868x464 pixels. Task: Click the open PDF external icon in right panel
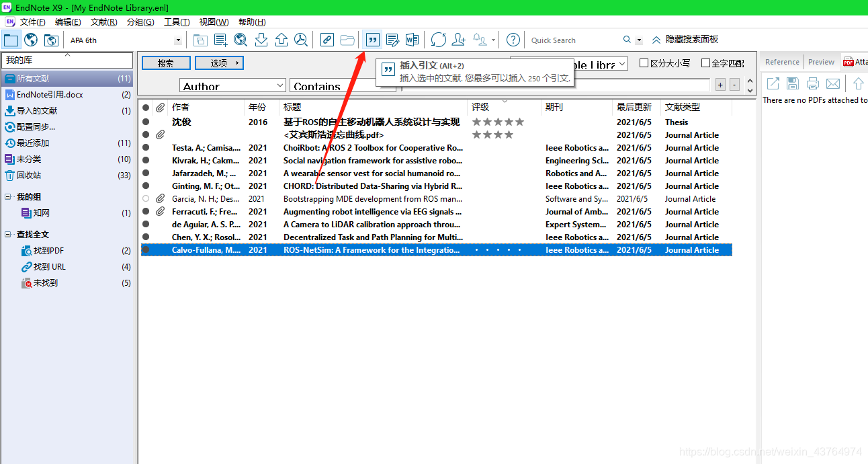[773, 83]
